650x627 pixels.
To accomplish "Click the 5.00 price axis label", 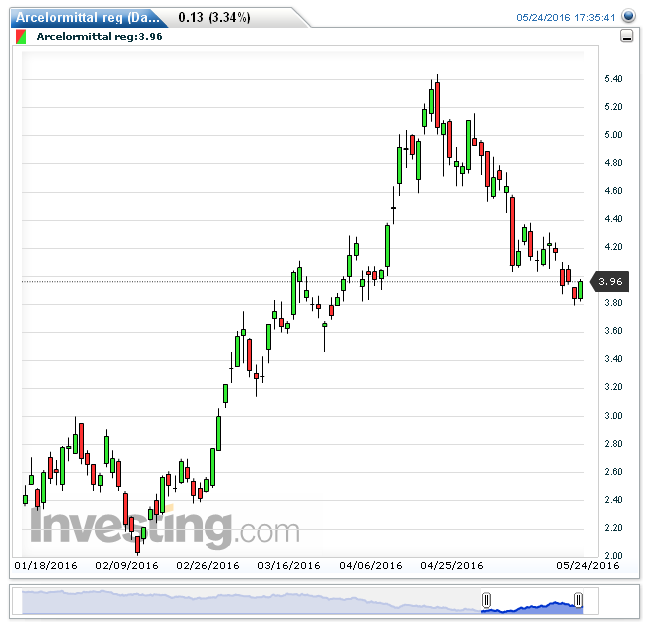I will pyautogui.click(x=614, y=135).
